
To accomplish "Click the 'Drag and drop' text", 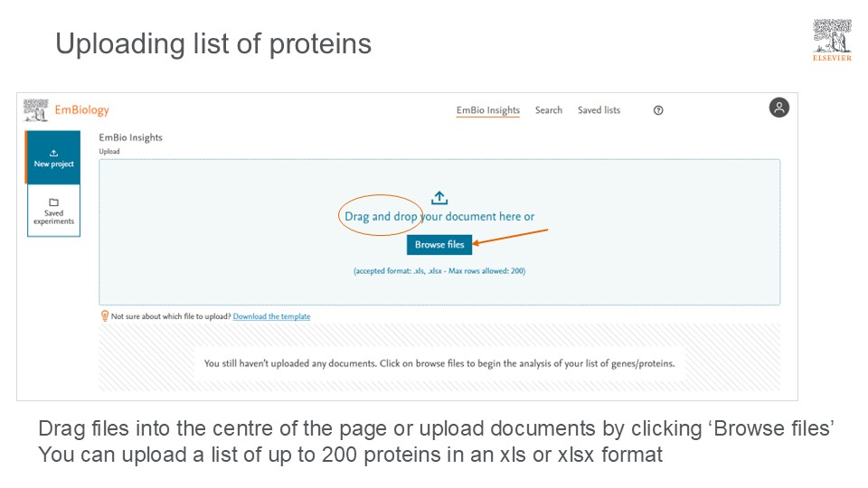I will [x=381, y=217].
